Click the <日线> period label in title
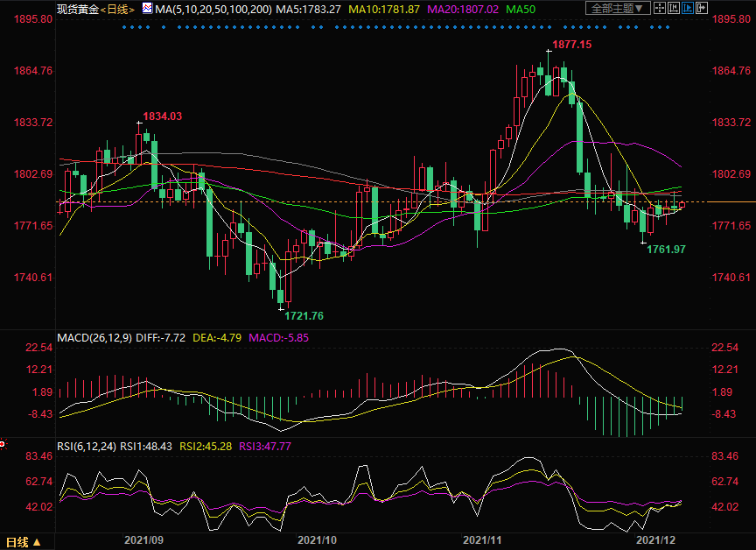 [x=117, y=9]
